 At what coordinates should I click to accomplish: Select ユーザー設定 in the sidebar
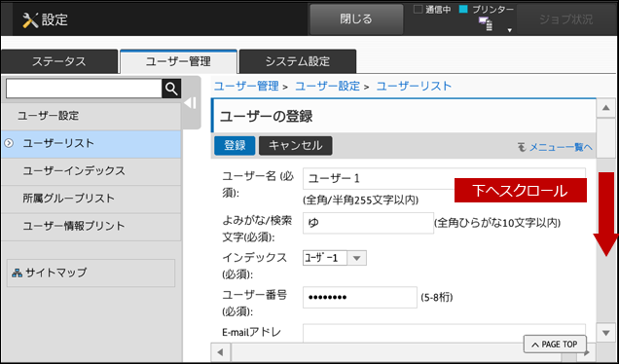[x=91, y=116]
